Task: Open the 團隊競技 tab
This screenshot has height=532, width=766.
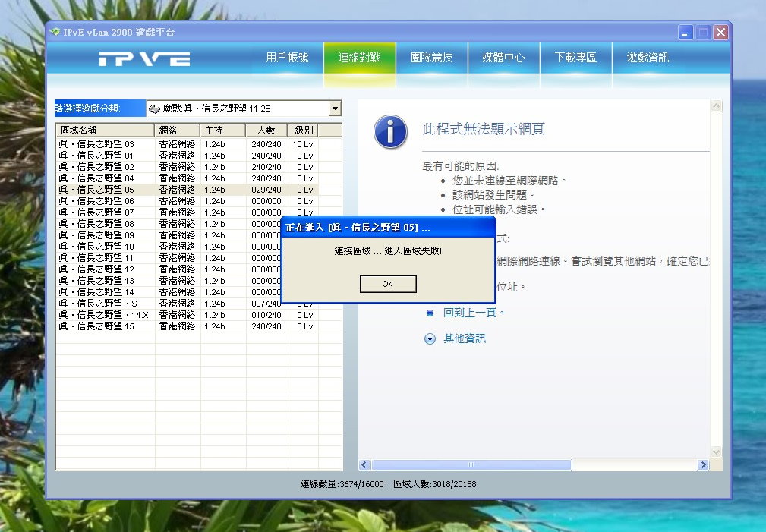Action: [431, 58]
